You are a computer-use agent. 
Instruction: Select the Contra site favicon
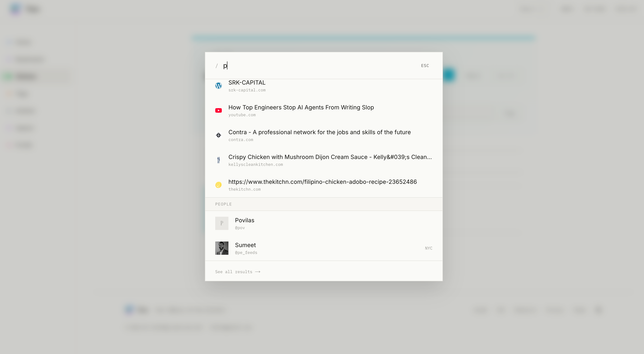(219, 135)
